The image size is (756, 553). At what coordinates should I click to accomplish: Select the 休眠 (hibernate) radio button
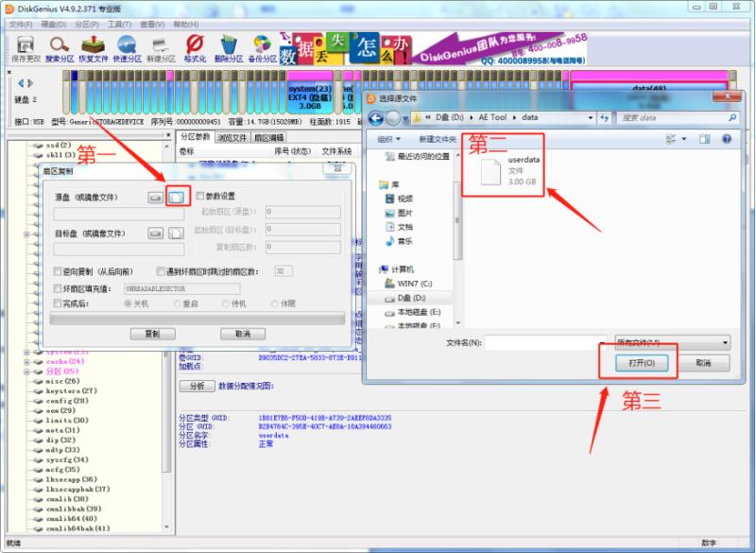point(274,302)
